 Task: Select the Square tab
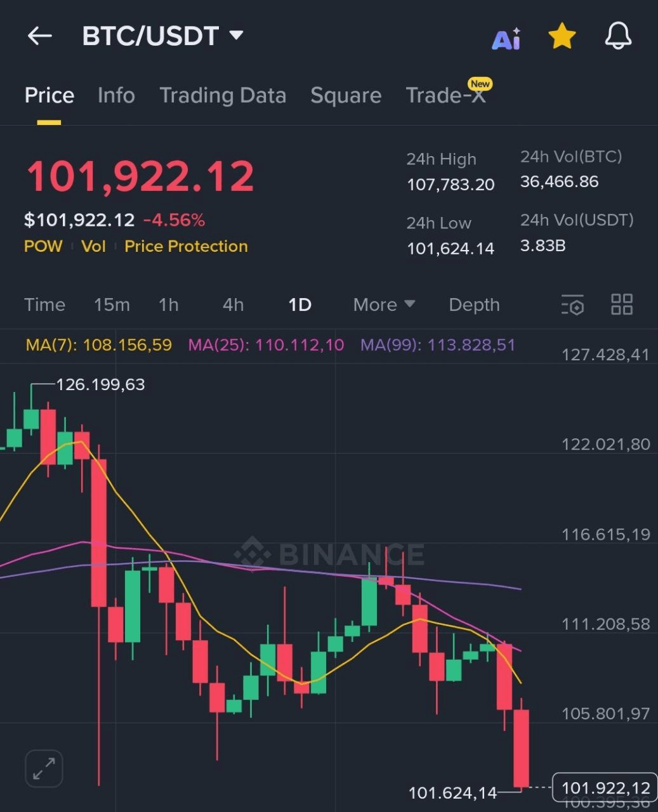[x=346, y=95]
